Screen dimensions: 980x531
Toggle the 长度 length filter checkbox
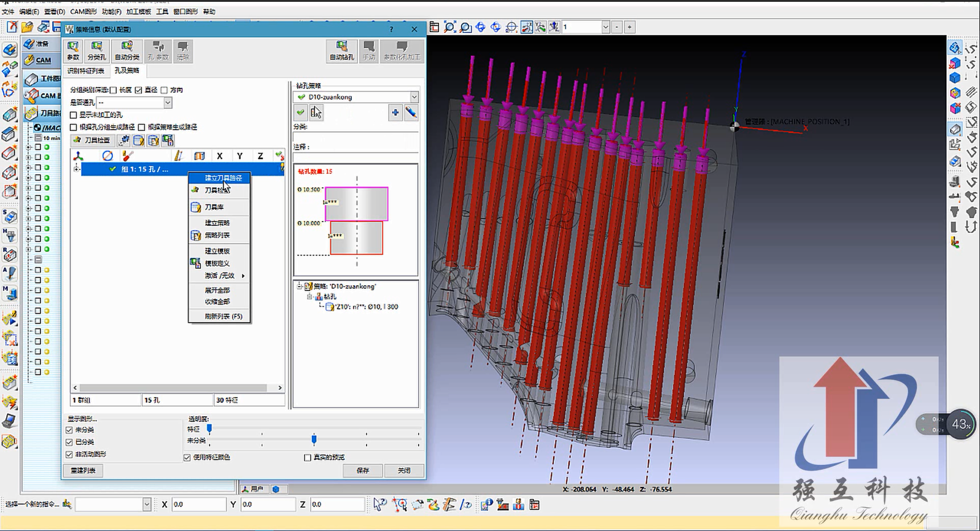[113, 90]
